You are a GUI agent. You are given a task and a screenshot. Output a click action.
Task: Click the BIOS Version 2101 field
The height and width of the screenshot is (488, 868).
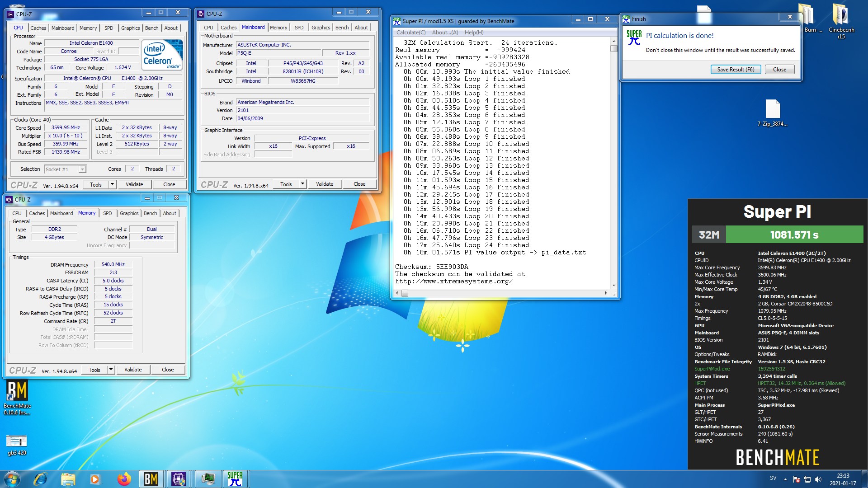[302, 110]
